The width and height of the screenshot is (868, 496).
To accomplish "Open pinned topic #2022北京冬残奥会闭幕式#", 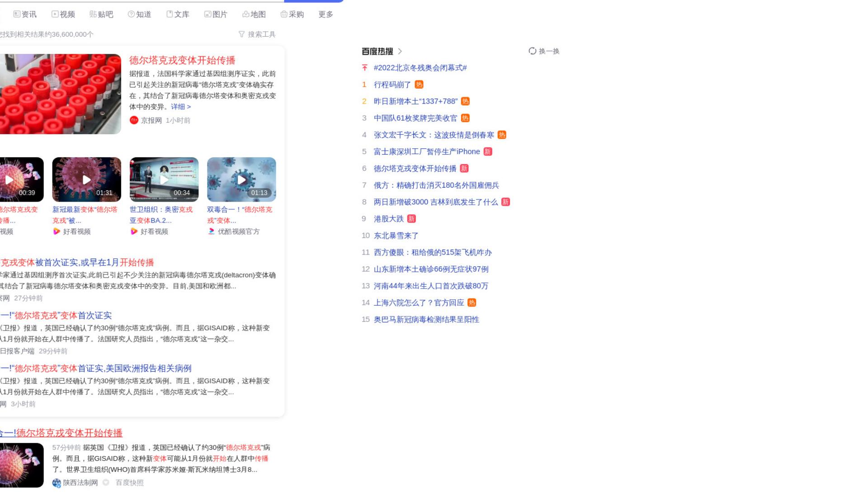I will (420, 68).
